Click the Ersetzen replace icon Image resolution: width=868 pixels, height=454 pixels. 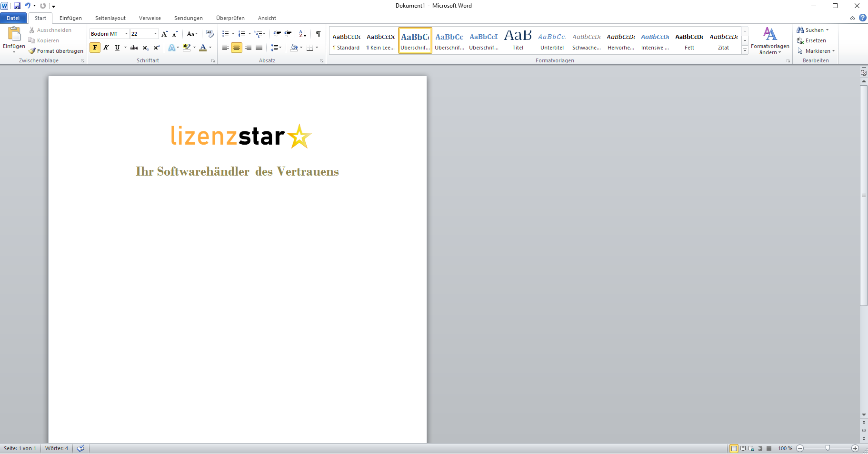click(x=800, y=40)
